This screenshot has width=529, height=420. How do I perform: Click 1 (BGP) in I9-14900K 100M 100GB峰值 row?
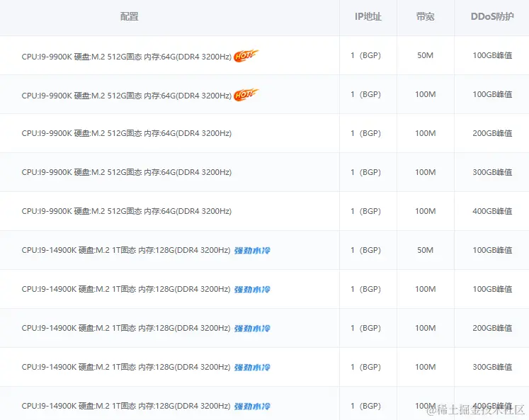(x=365, y=289)
